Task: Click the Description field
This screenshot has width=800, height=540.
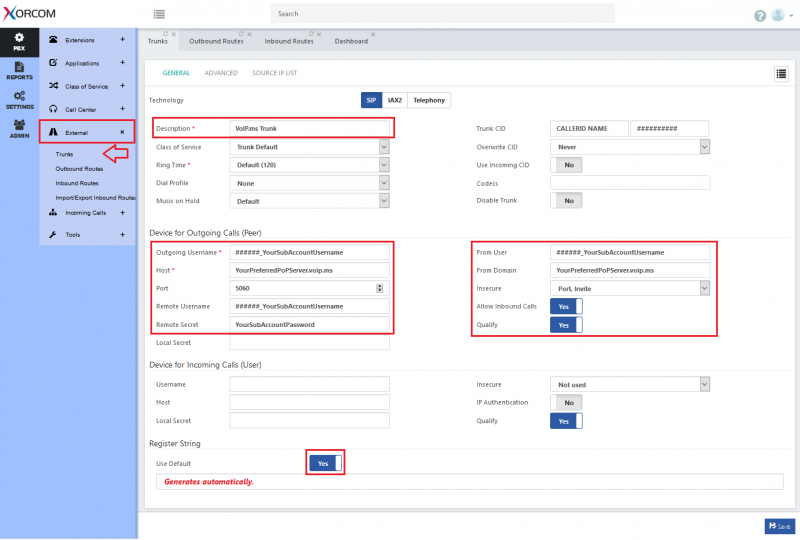Action: pos(310,129)
